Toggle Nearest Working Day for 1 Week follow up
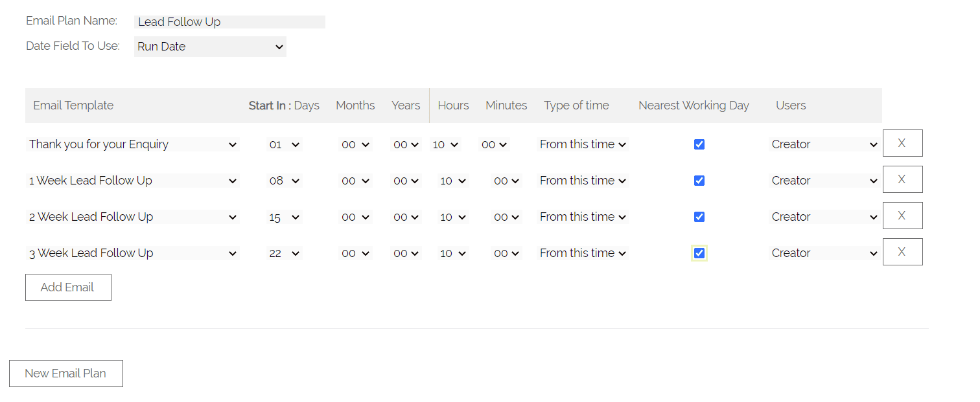 [x=699, y=181]
